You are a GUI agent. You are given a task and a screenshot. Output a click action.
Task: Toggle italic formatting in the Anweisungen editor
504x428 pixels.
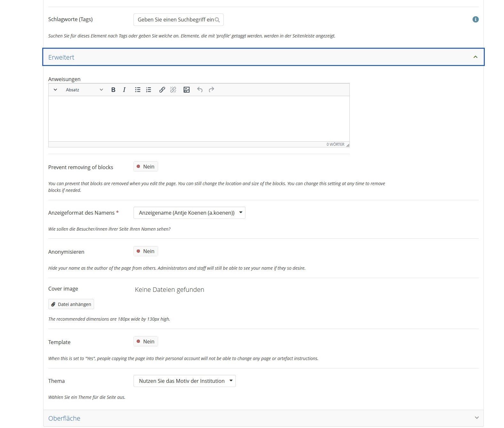[124, 90]
